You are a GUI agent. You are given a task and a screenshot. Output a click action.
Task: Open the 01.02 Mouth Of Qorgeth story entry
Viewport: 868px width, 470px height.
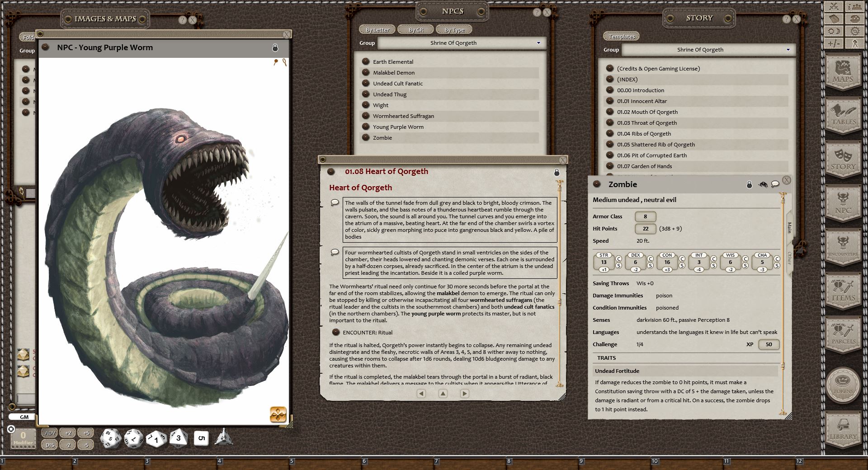pos(647,112)
